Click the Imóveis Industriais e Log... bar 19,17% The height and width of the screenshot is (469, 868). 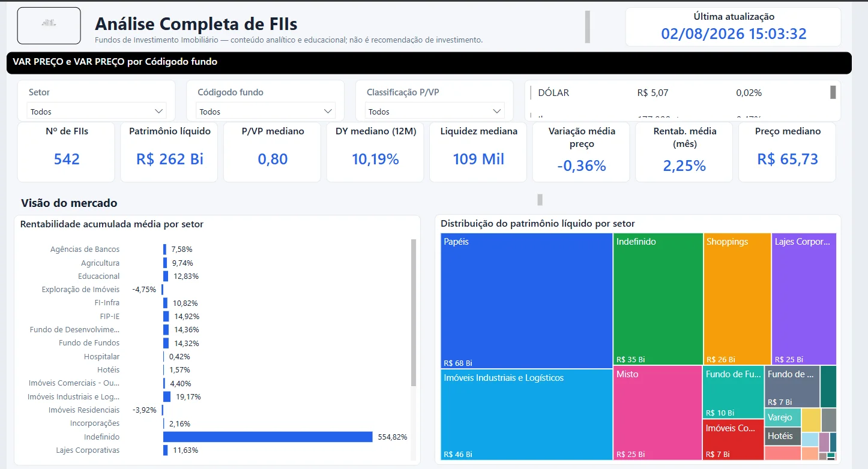[167, 396]
